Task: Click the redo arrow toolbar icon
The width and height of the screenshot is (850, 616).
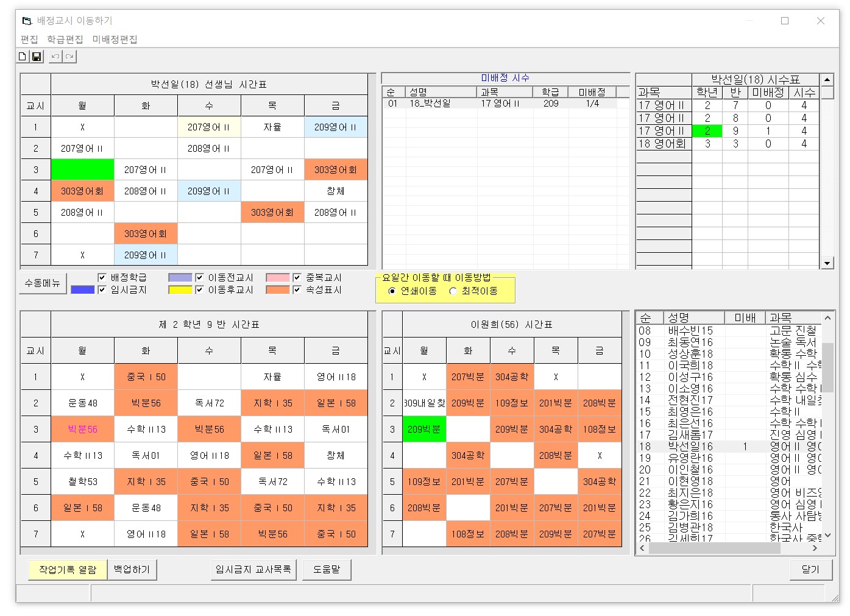Action: coord(69,57)
